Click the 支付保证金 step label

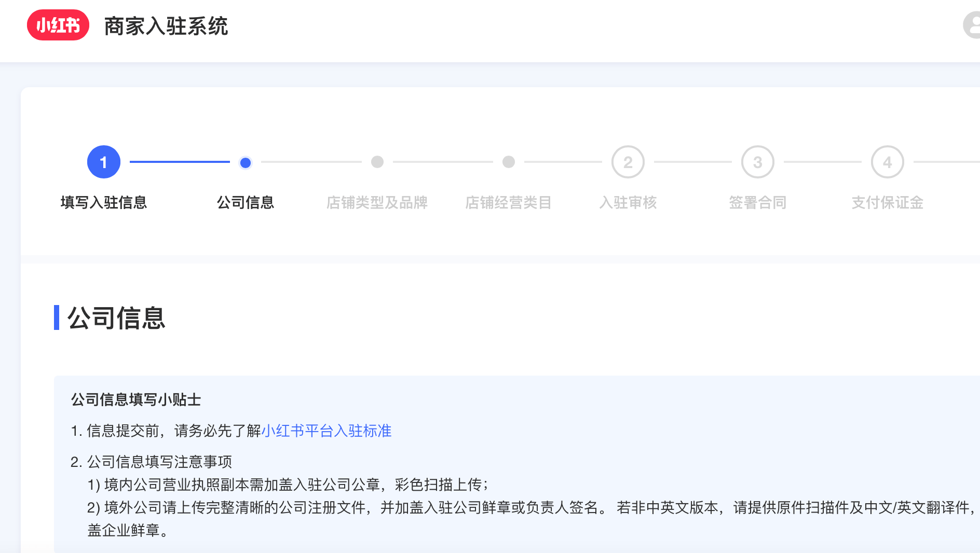pyautogui.click(x=888, y=202)
